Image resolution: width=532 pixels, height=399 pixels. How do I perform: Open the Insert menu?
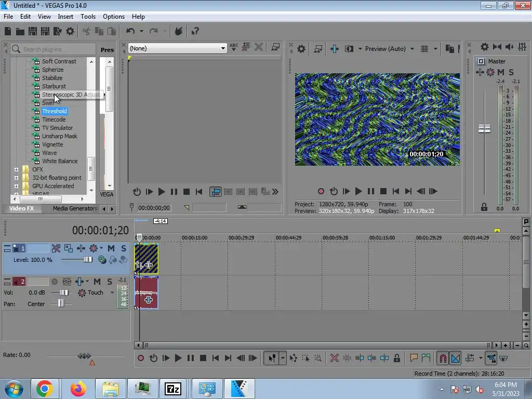(x=65, y=16)
